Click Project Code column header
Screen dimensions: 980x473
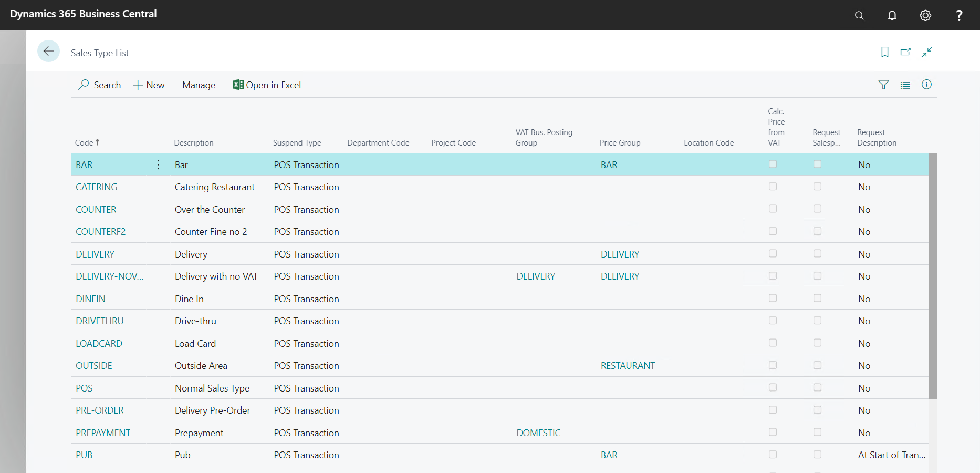coord(454,143)
